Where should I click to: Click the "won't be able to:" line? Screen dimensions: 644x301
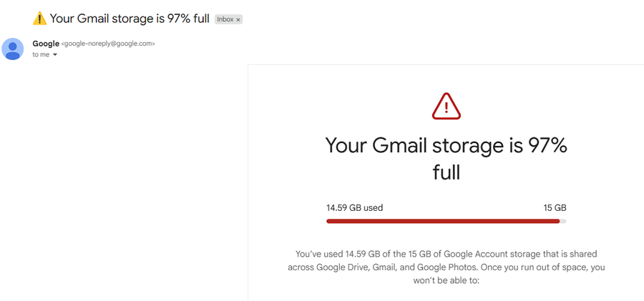click(x=446, y=281)
